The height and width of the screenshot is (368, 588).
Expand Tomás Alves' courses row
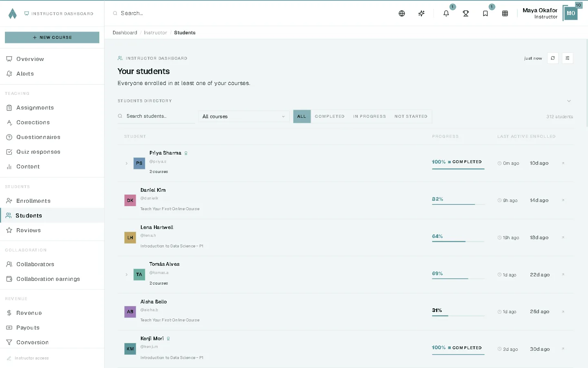click(127, 274)
